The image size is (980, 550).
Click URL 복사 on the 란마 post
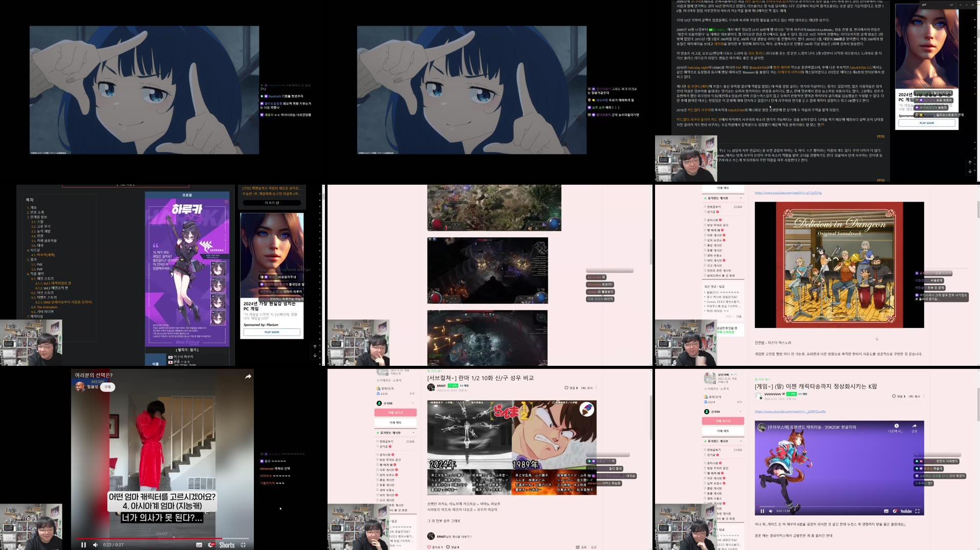(586, 388)
